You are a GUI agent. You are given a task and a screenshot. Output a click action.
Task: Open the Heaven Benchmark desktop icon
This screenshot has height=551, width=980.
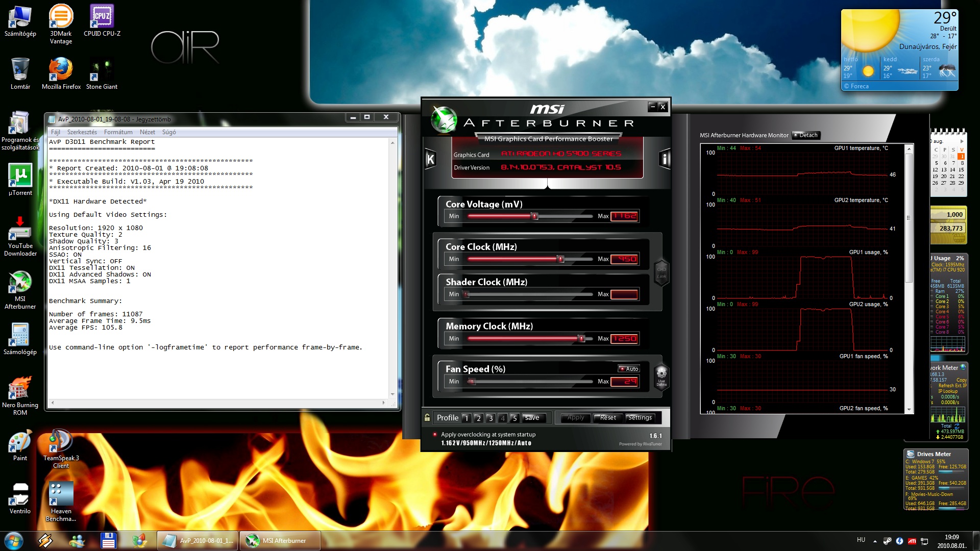61,502
